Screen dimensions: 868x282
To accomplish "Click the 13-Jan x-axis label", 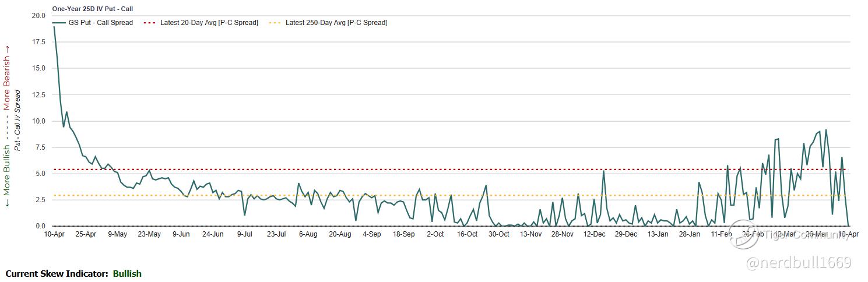I will tap(658, 234).
